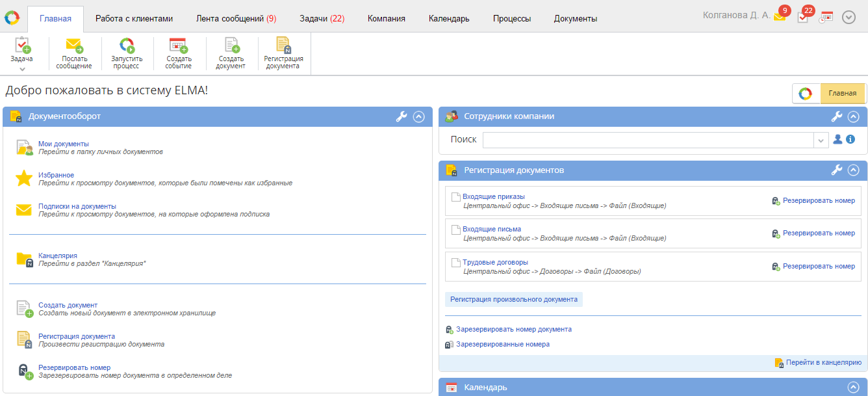Collapse the Документооборот portlet
The image size is (868, 396).
coord(418,116)
